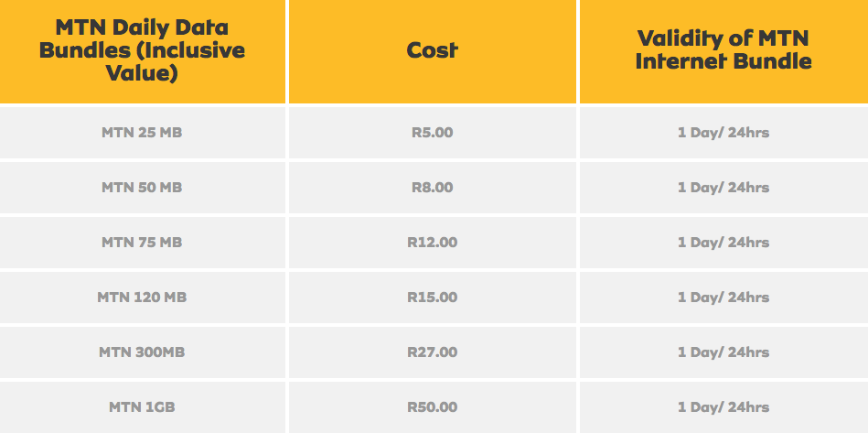
Task: Click the MTN Daily Data Bundles header
Action: pos(143,51)
